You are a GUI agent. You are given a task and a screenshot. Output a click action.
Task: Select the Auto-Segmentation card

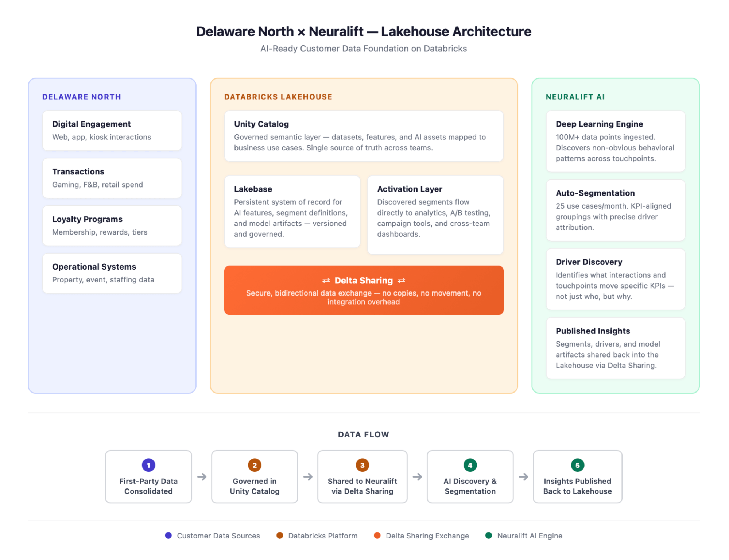[615, 210]
